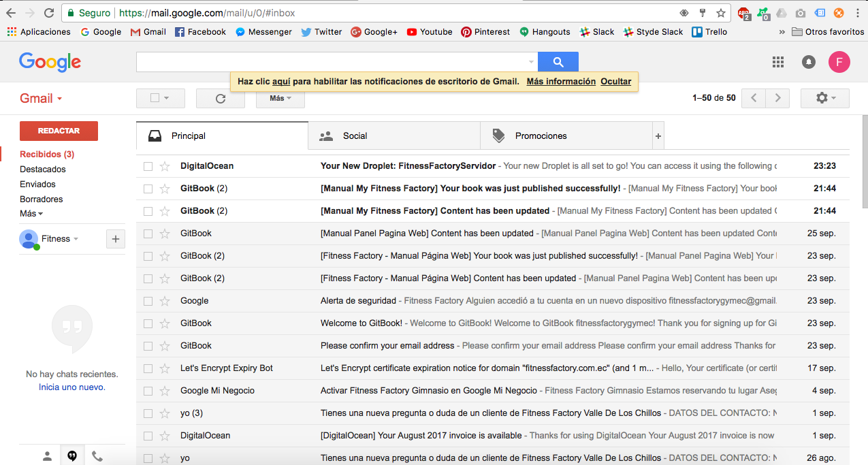Open the contacts person icon at bottom
The height and width of the screenshot is (465, 868).
click(x=47, y=456)
